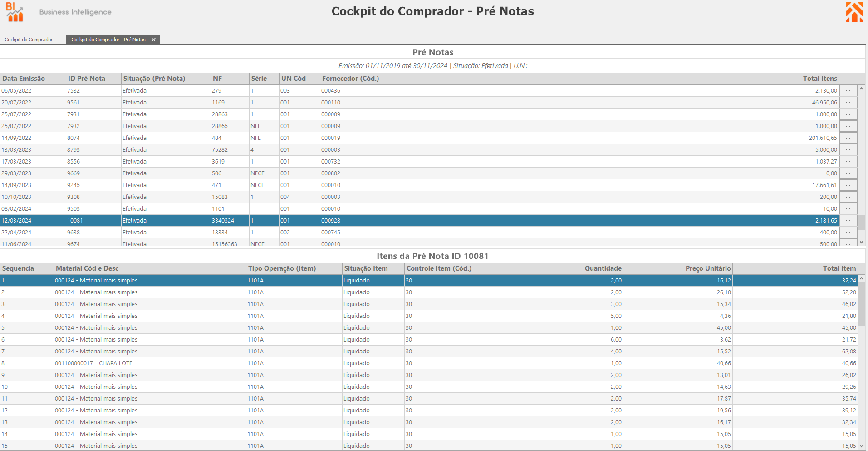
Task: Sort by the Total Itens column header
Action: 789,79
